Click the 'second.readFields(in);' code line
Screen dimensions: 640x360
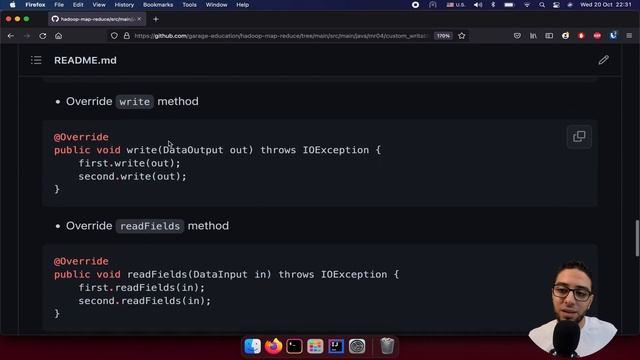[x=145, y=301]
